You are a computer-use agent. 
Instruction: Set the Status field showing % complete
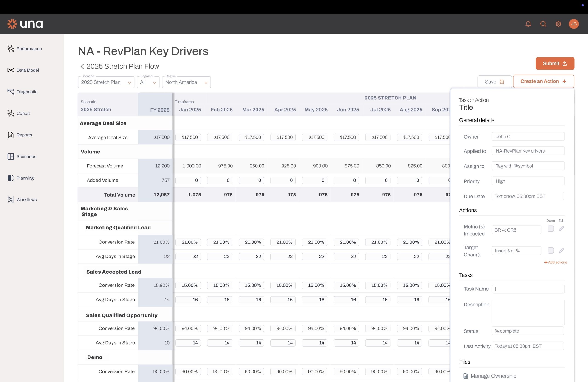pos(528,331)
